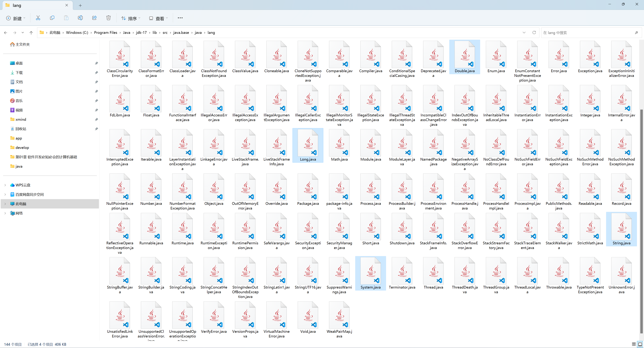Navigate to java.base breadcrumb
644x348 pixels.
pyautogui.click(x=181, y=33)
